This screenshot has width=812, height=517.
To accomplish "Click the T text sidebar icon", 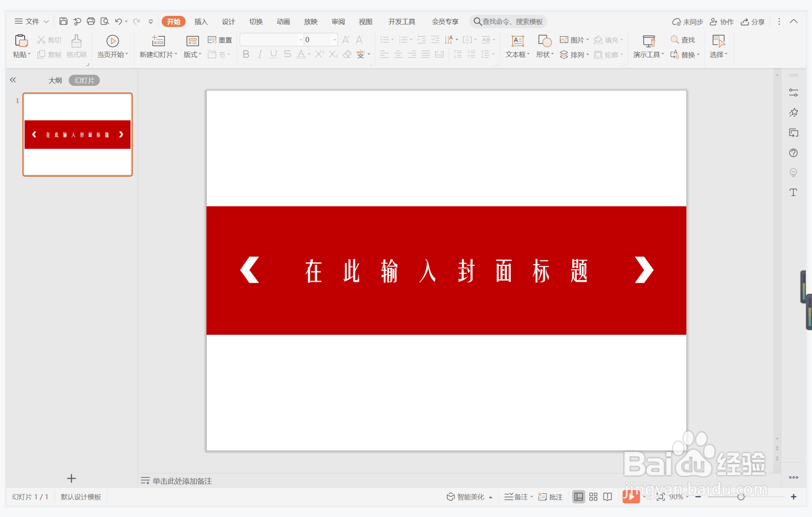I will [x=793, y=192].
